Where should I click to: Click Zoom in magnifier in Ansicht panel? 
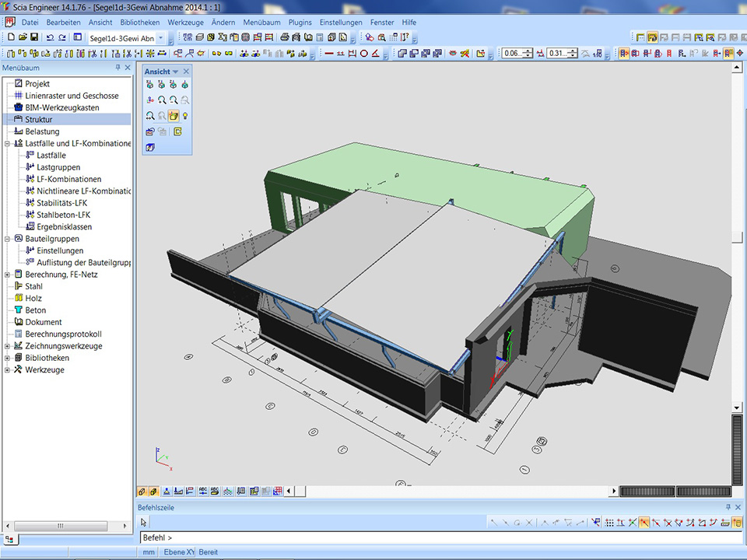(162, 100)
